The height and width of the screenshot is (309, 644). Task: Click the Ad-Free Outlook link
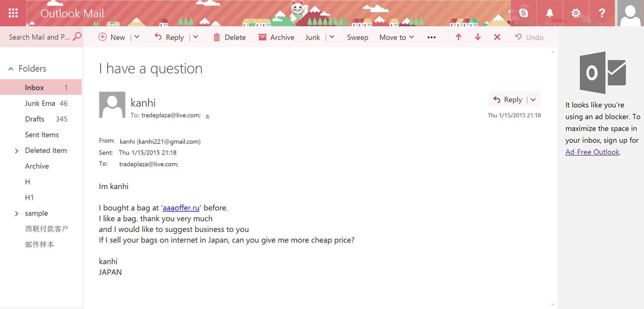[x=592, y=152]
